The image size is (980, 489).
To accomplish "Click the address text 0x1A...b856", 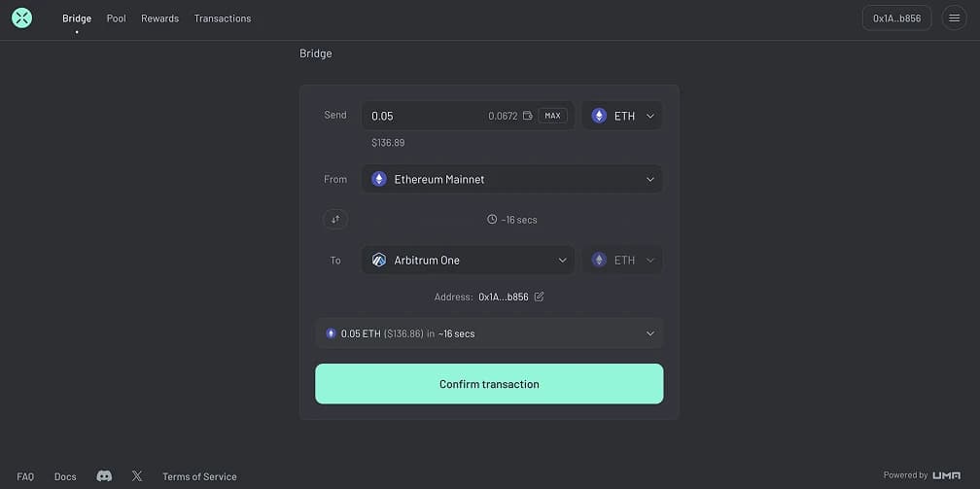I will [504, 297].
